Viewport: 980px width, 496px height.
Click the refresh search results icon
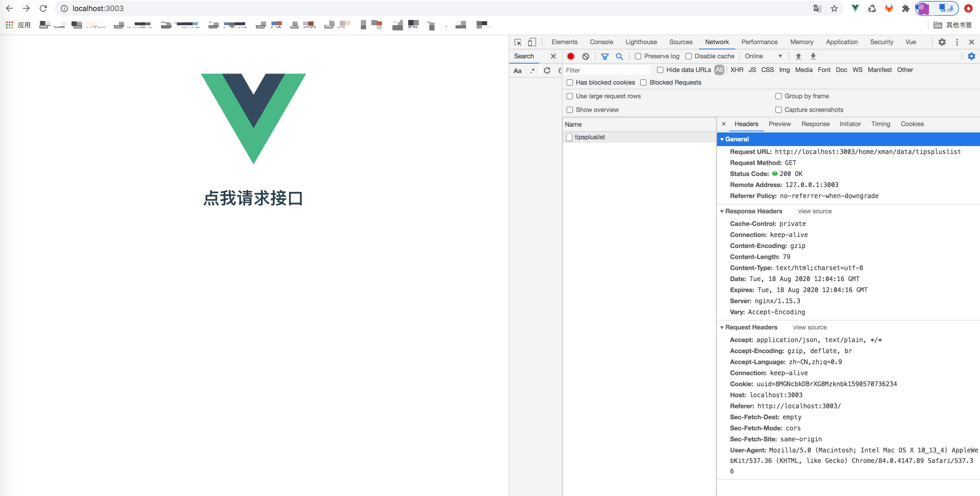547,70
